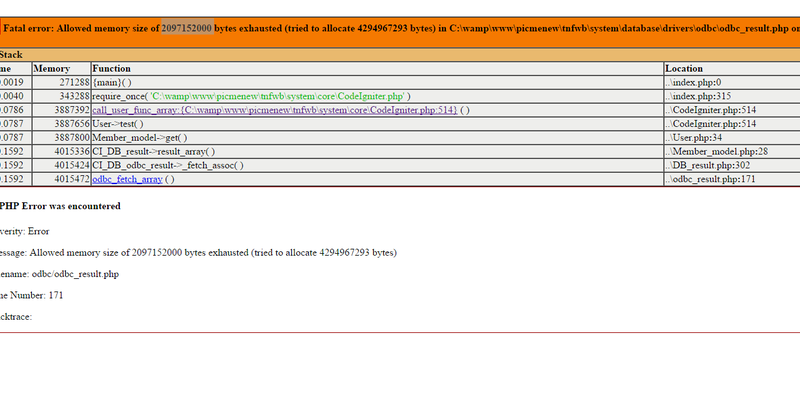Click memory value 3887392
Screen dimensions: 800x419
click(x=72, y=110)
